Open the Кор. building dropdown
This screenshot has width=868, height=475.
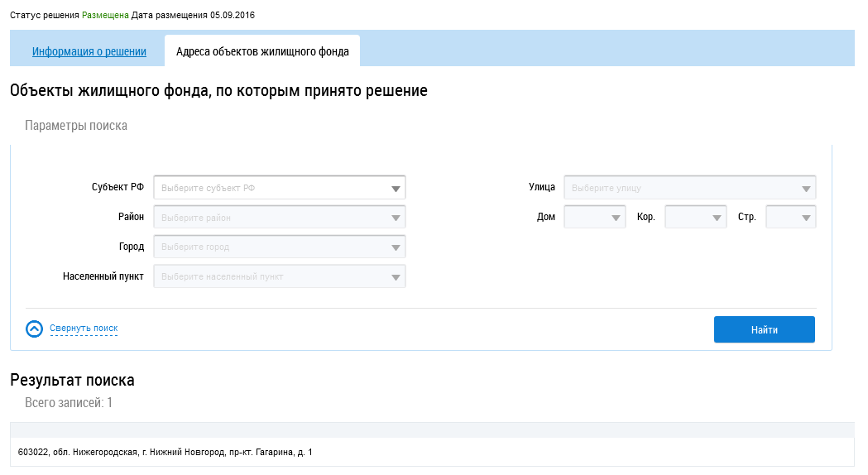(x=717, y=218)
